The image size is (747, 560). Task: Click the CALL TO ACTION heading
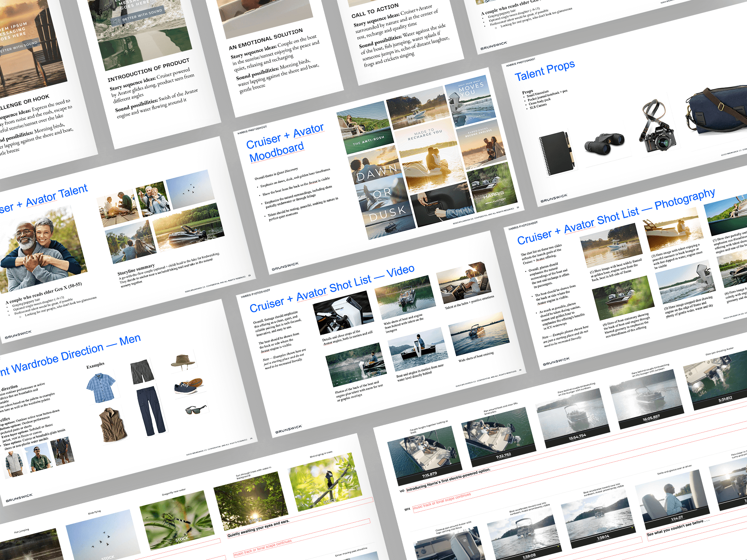[375, 10]
